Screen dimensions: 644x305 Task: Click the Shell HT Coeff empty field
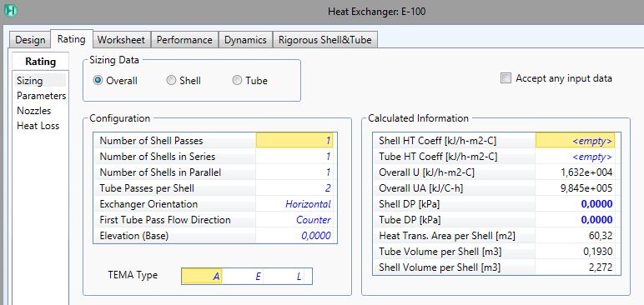point(575,141)
